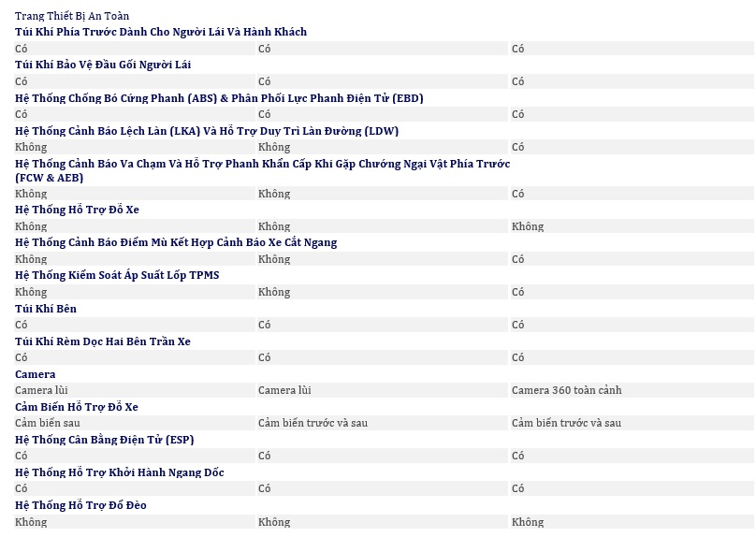Select the ESP electronic stability heading

(105, 440)
